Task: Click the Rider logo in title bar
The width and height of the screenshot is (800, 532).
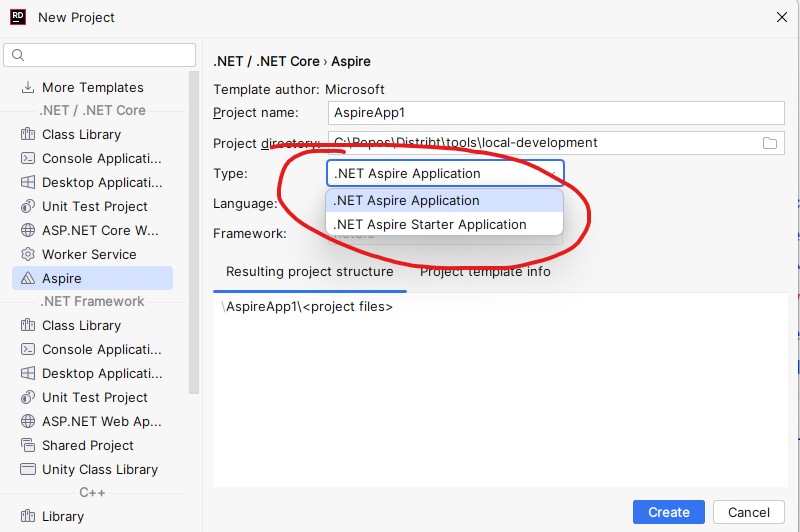Action: point(17,17)
